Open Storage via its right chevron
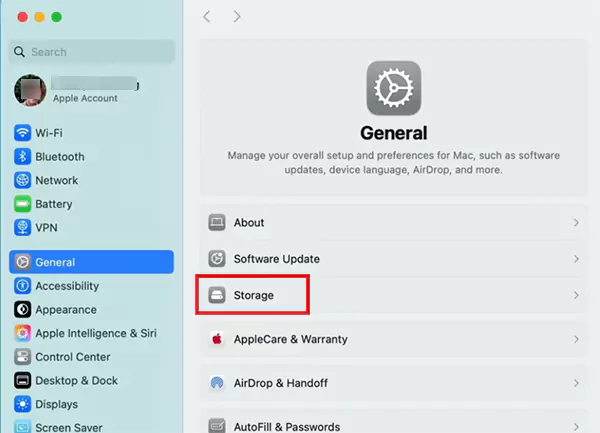 (x=576, y=296)
